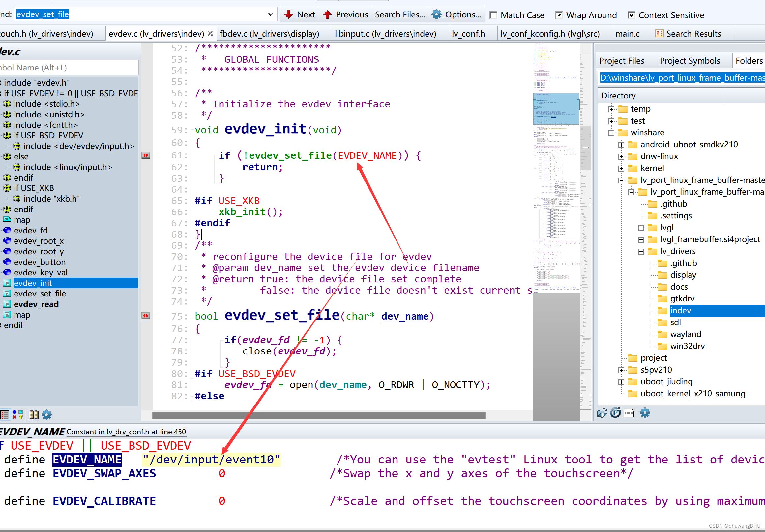Click the project panel list icon

[x=629, y=413]
